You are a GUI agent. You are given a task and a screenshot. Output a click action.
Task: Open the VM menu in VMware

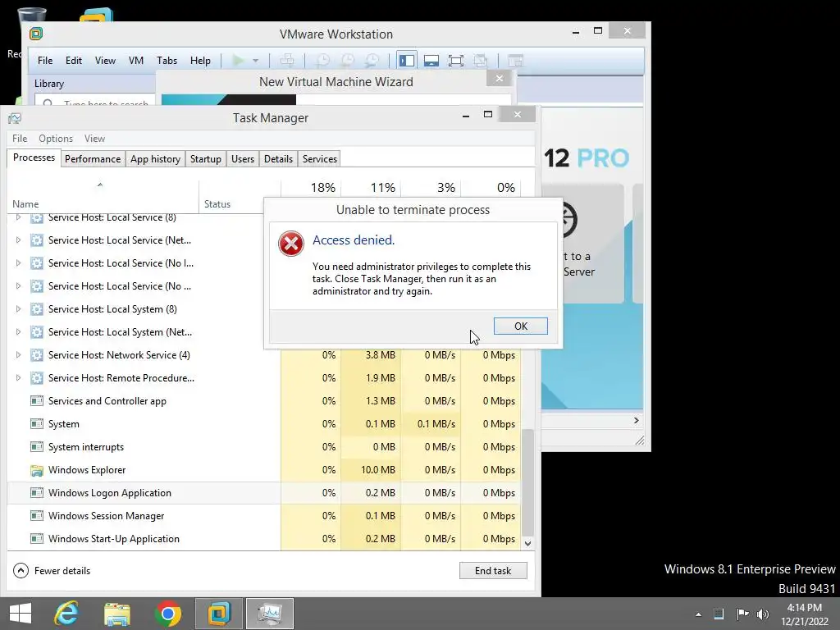point(136,61)
